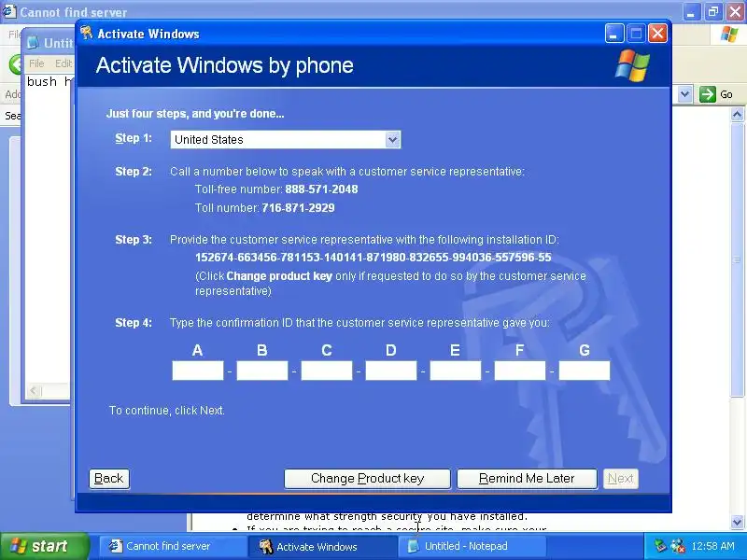Click the toll number 716-871-2929
Viewport: 747px width, 560px height.
coord(298,207)
